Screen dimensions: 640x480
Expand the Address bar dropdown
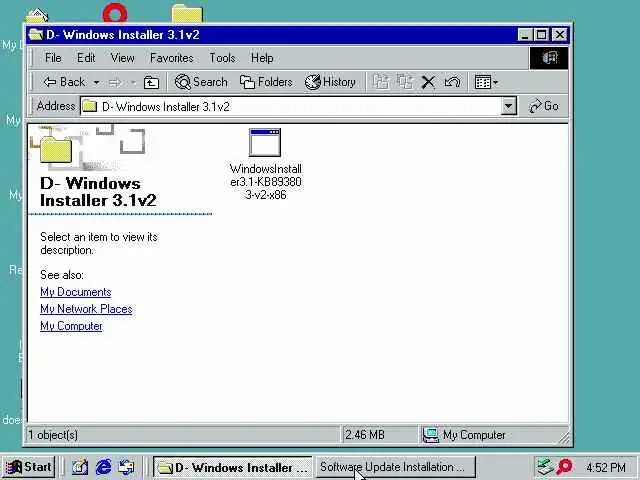click(x=508, y=107)
